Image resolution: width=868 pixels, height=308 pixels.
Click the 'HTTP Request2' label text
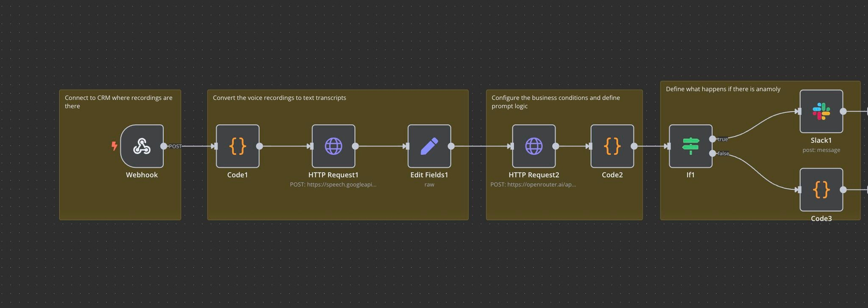pos(534,175)
